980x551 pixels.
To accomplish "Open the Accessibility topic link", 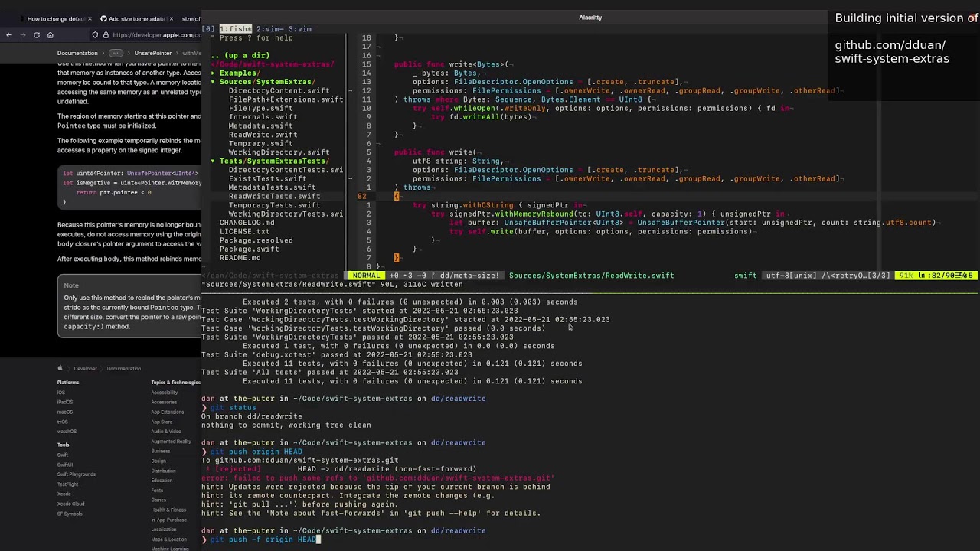I will pyautogui.click(x=164, y=393).
